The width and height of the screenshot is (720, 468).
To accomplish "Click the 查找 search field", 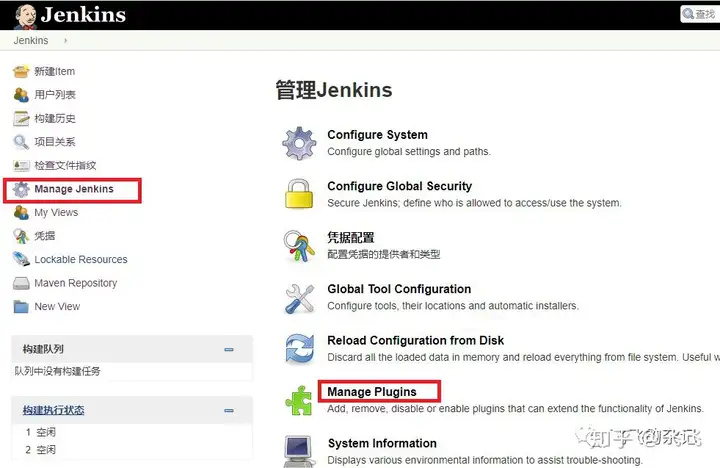I will (700, 14).
